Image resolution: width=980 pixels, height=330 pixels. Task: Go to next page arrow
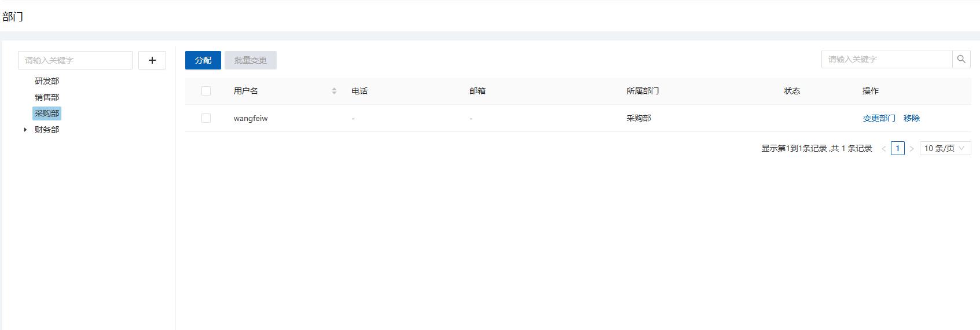coord(911,149)
